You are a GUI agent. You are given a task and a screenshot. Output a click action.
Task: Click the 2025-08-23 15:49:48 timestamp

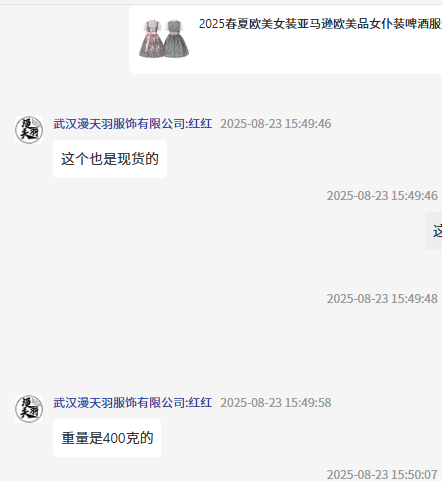coord(382,299)
